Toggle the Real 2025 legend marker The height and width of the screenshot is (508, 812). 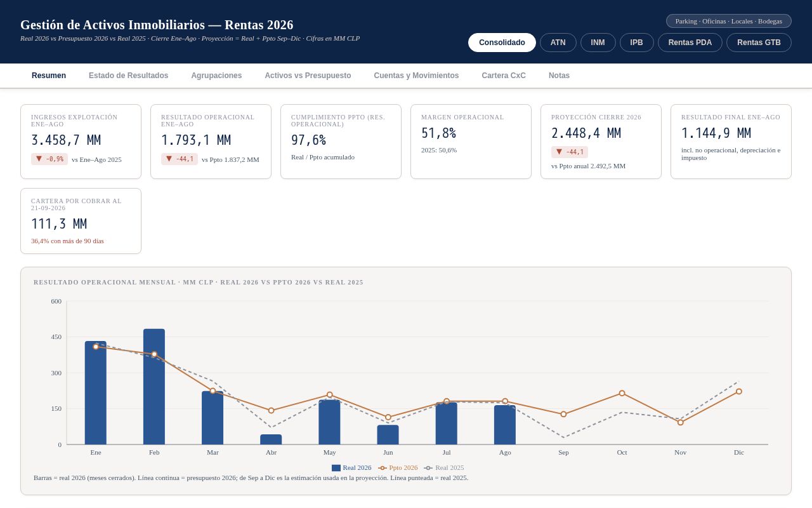pos(428,468)
